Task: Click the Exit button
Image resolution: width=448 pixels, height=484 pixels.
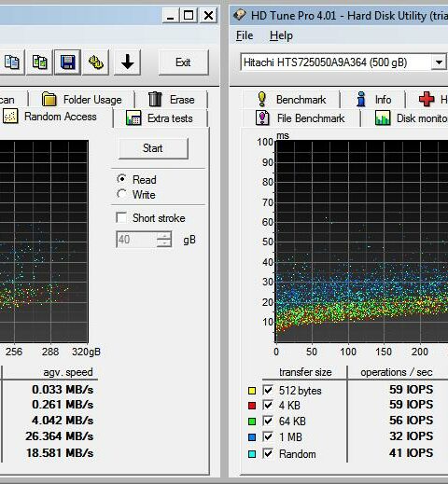Action: pyautogui.click(x=183, y=62)
